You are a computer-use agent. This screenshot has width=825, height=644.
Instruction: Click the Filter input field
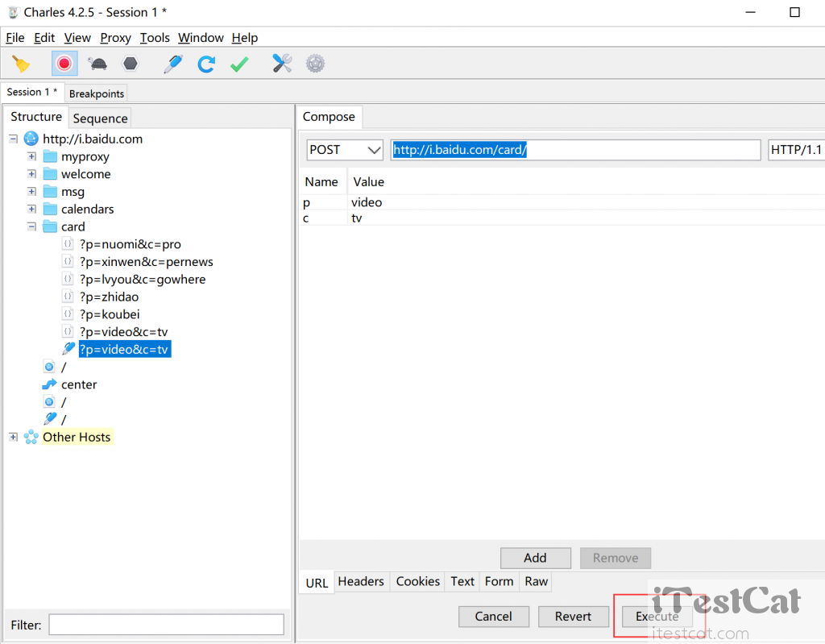166,625
